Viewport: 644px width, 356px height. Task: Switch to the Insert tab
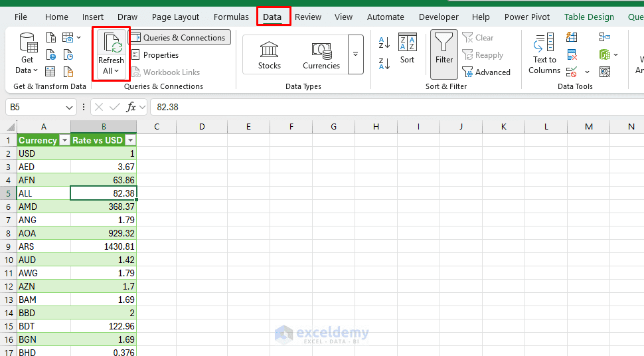[x=93, y=17]
